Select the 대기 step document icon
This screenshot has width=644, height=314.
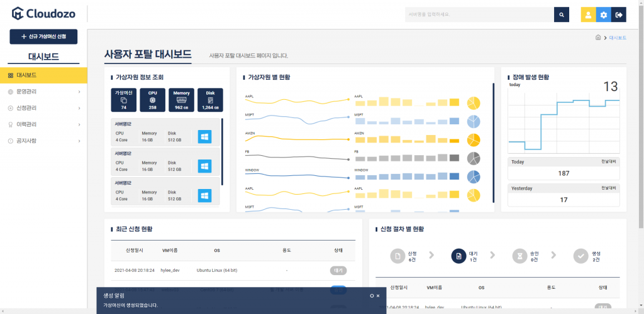tap(458, 256)
